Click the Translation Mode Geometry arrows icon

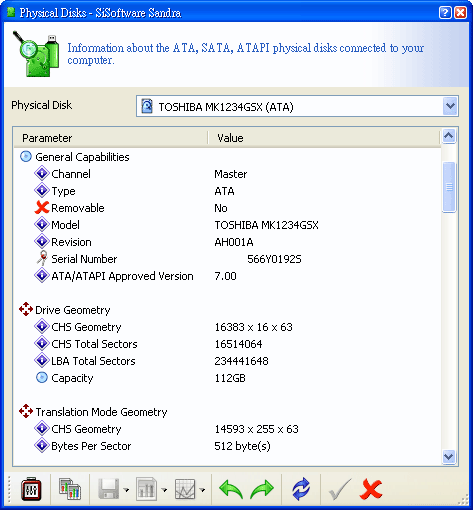point(26,412)
